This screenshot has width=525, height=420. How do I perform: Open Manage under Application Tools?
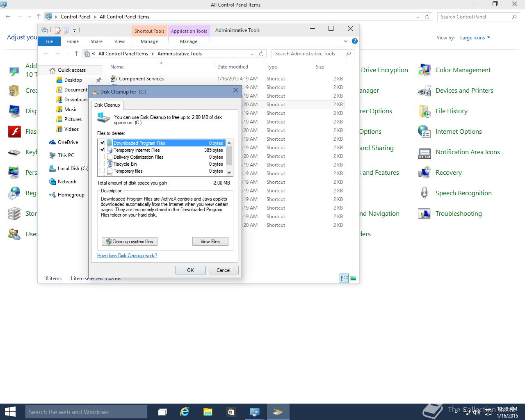tap(189, 41)
